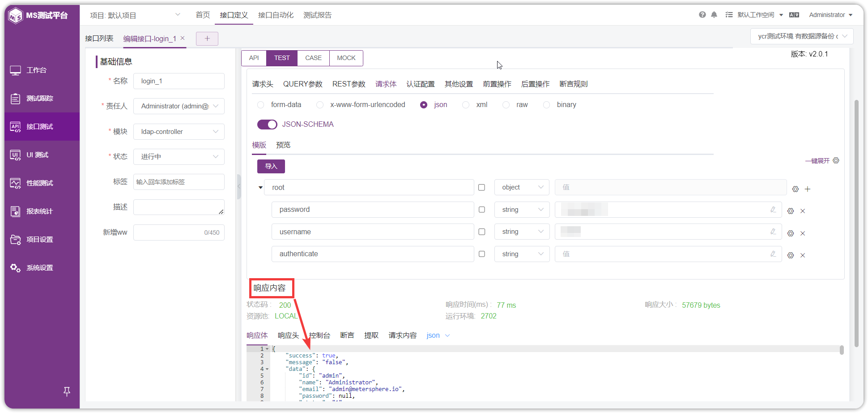868x413 pixels.
Task: Open settings gear for root row
Action: 796,189
